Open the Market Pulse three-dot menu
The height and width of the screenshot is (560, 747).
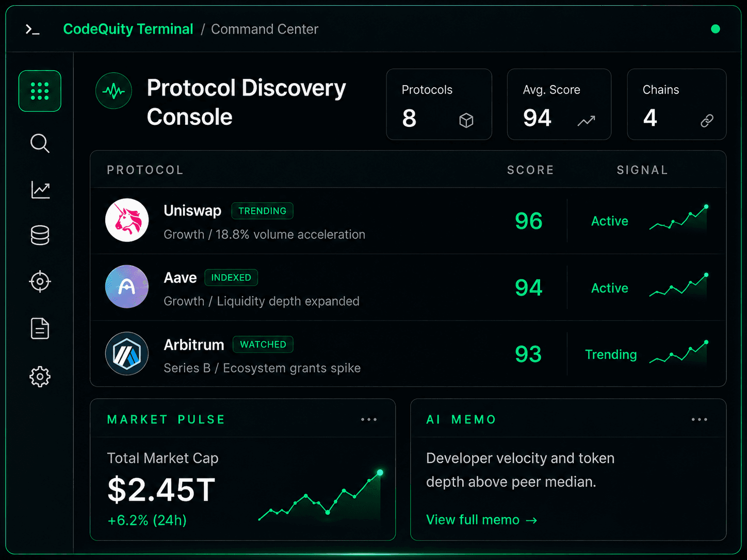(x=369, y=420)
